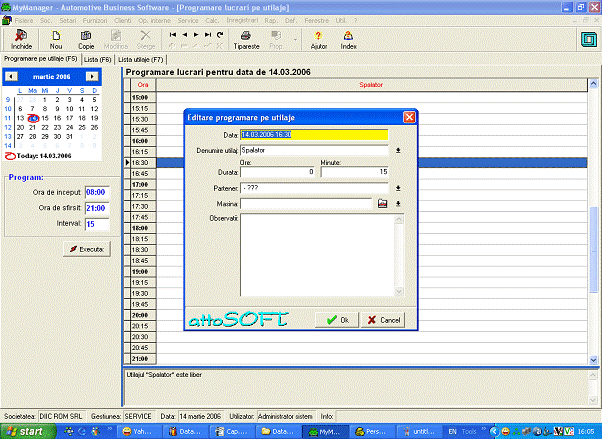Go to previous month in calendar
Screen dimensions: 602x439
click(x=10, y=76)
